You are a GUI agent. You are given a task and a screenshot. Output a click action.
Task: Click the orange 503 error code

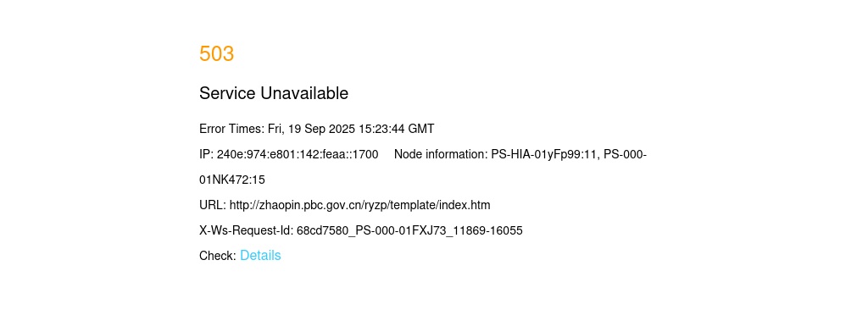216,53
